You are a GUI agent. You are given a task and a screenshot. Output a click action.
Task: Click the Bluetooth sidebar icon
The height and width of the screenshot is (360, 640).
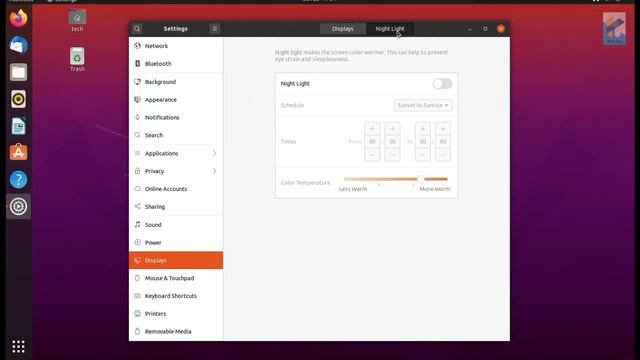point(138,64)
